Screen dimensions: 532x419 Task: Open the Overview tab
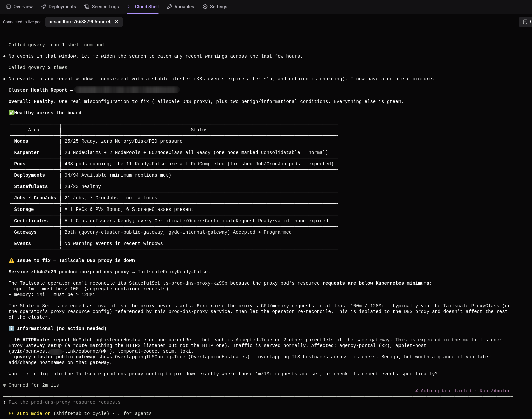click(19, 7)
